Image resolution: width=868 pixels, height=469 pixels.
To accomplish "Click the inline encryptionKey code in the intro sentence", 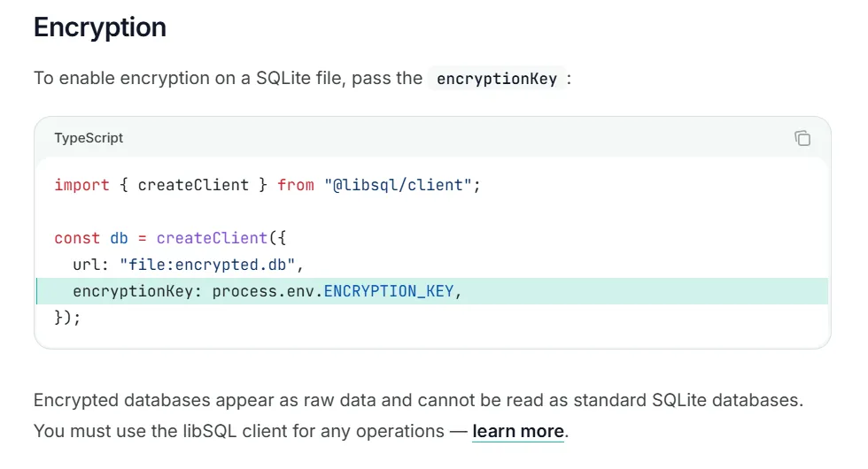I will 497,79.
